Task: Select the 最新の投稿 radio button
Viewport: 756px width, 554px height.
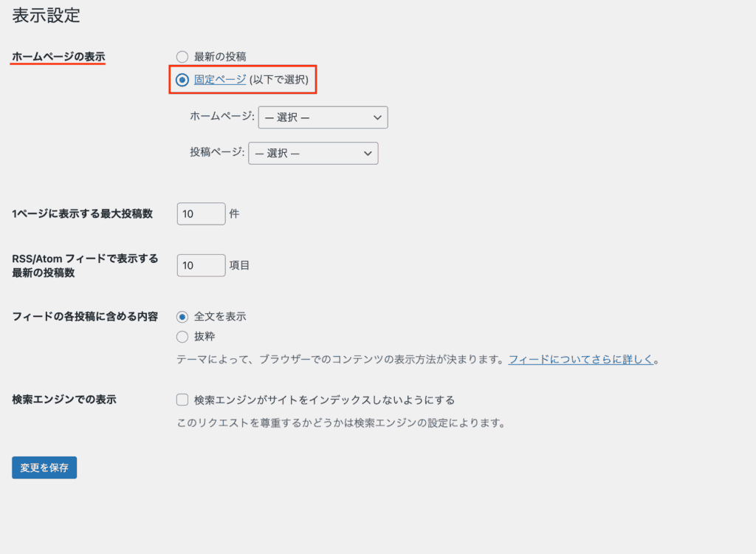Action: pyautogui.click(x=182, y=56)
